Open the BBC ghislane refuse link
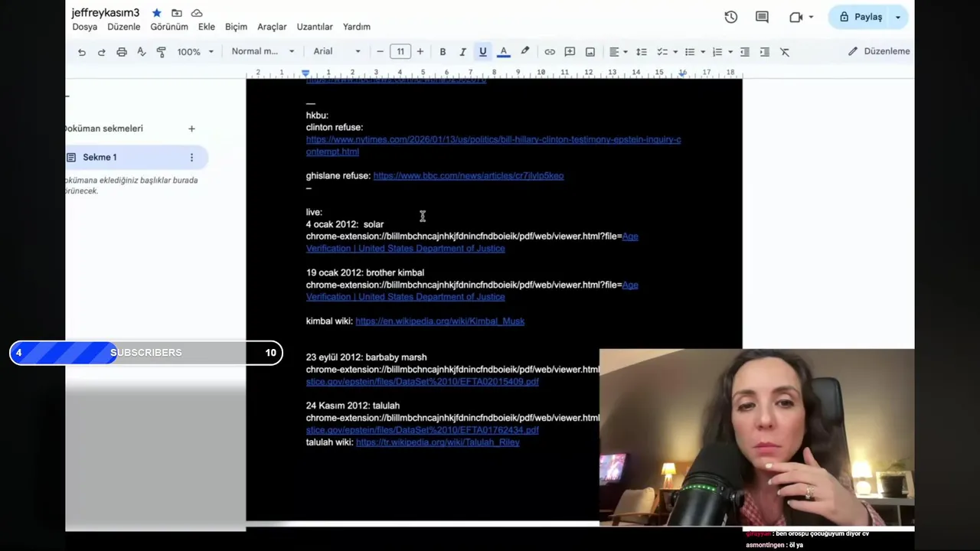This screenshot has height=551, width=980. tap(469, 176)
